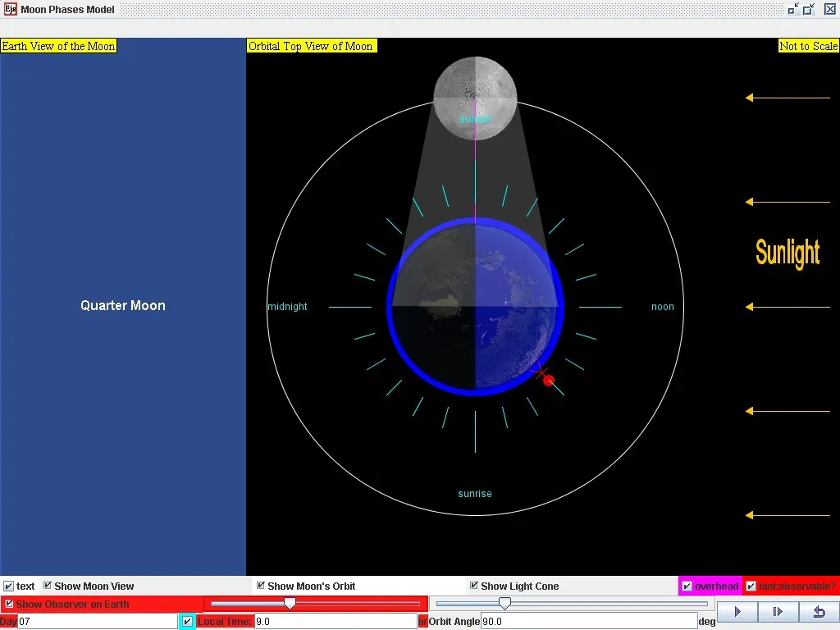Toggle Show Moon View checkbox

pyautogui.click(x=48, y=586)
